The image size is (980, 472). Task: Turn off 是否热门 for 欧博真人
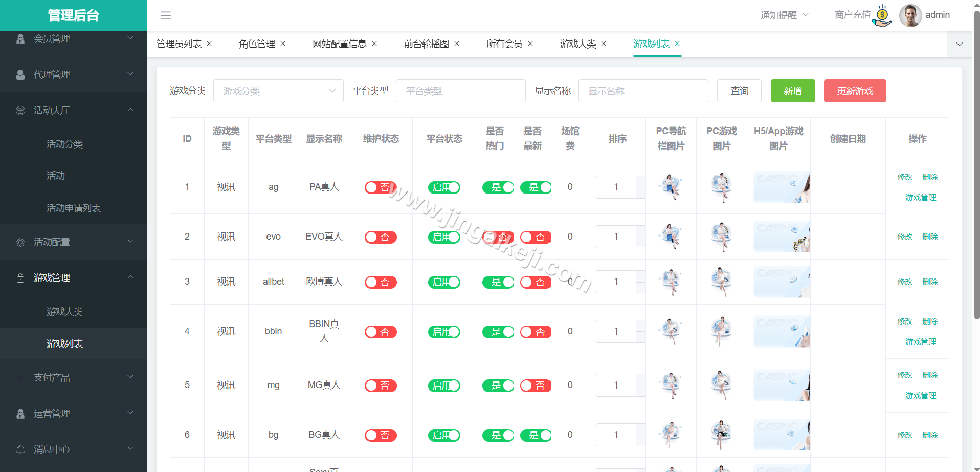click(497, 282)
